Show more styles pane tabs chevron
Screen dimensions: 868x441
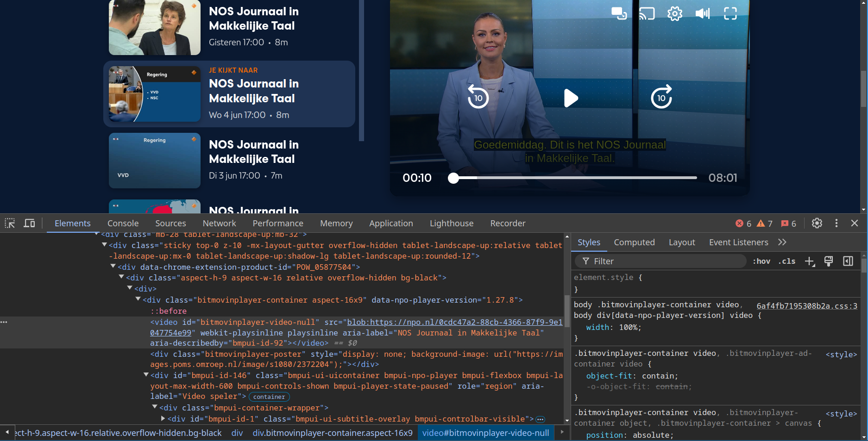point(782,242)
